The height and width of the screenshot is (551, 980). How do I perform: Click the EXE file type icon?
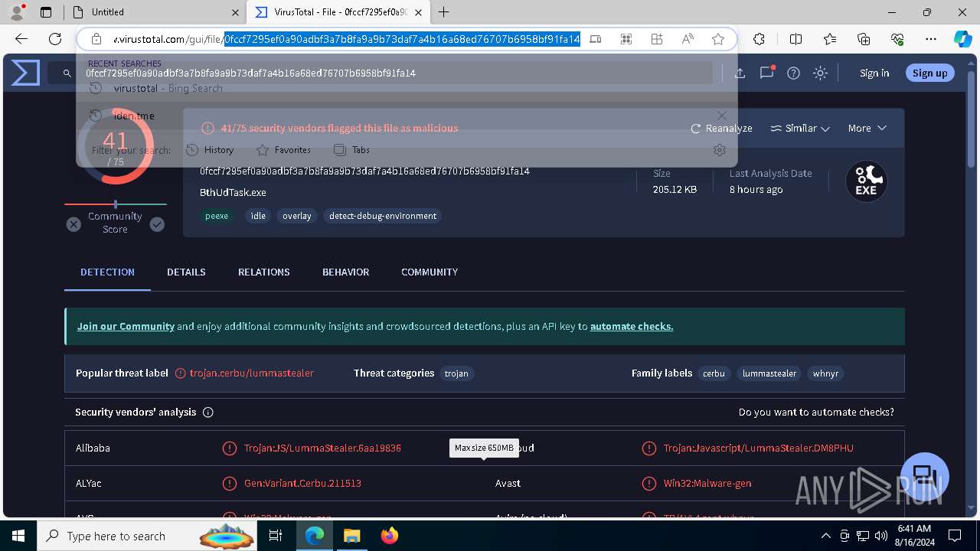[866, 181]
